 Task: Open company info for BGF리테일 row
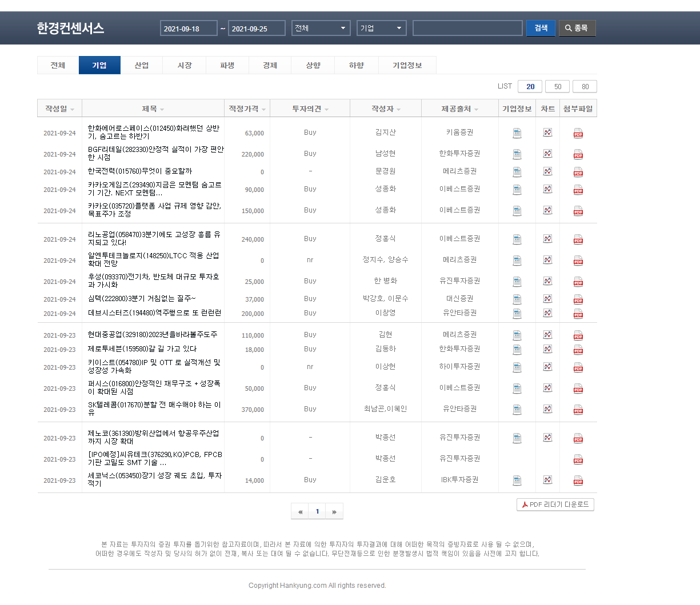point(517,154)
